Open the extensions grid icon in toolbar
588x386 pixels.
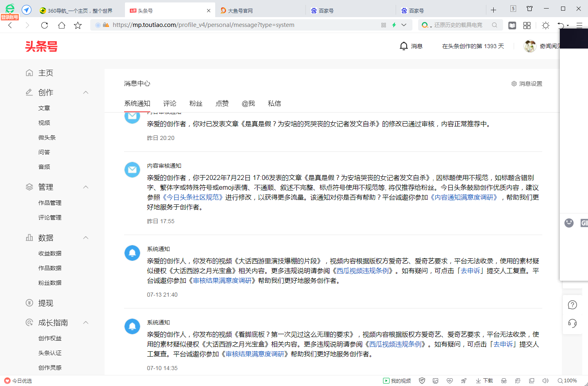pos(527,25)
